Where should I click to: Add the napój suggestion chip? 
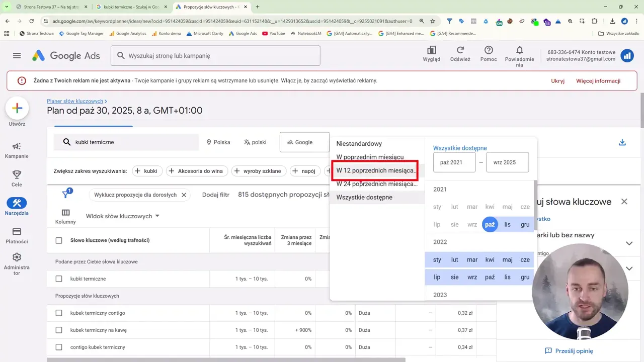point(305,171)
